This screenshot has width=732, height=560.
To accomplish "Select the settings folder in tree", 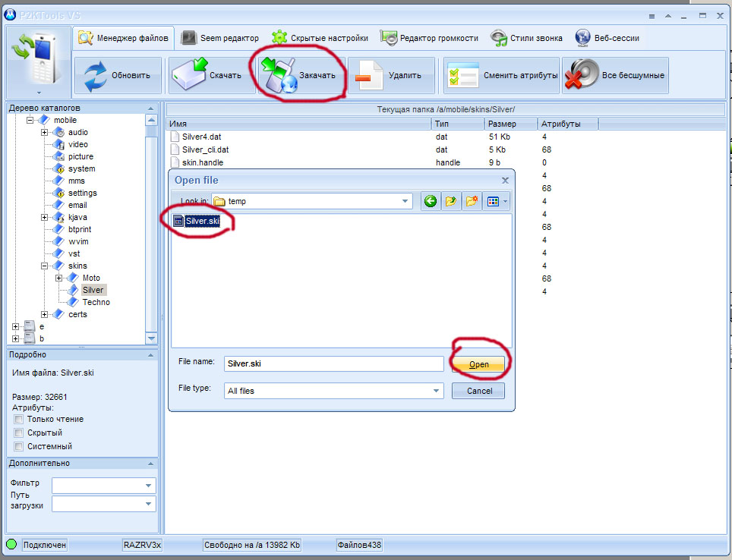I will (83, 193).
